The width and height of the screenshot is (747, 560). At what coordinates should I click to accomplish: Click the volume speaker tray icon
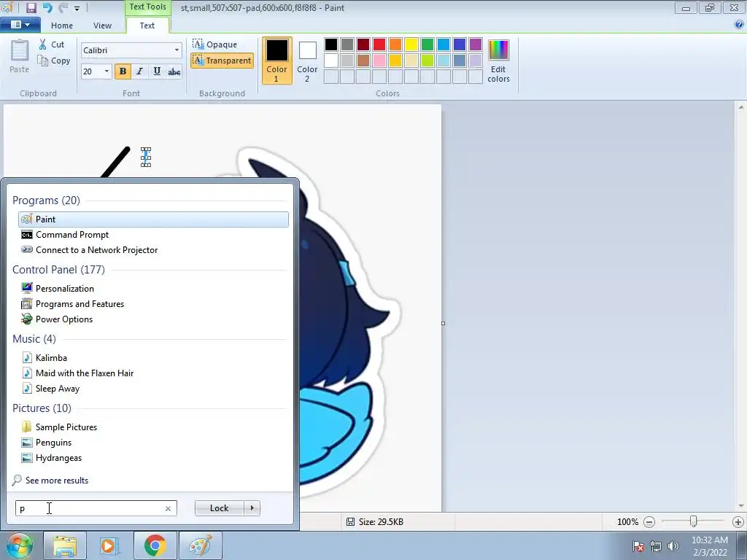tap(673, 546)
